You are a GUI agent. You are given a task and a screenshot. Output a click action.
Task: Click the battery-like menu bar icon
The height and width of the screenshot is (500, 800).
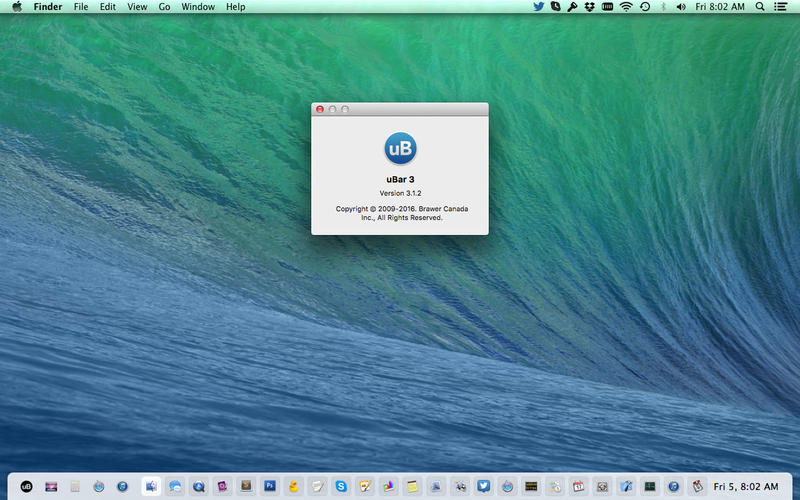(607, 7)
